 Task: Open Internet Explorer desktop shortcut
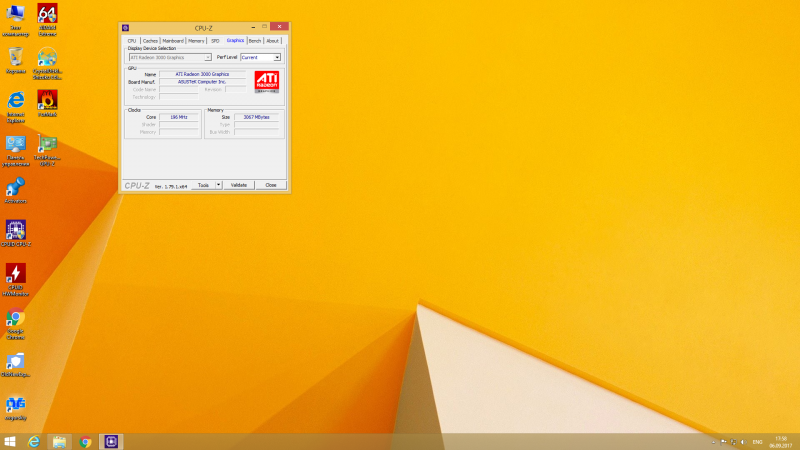[16, 102]
